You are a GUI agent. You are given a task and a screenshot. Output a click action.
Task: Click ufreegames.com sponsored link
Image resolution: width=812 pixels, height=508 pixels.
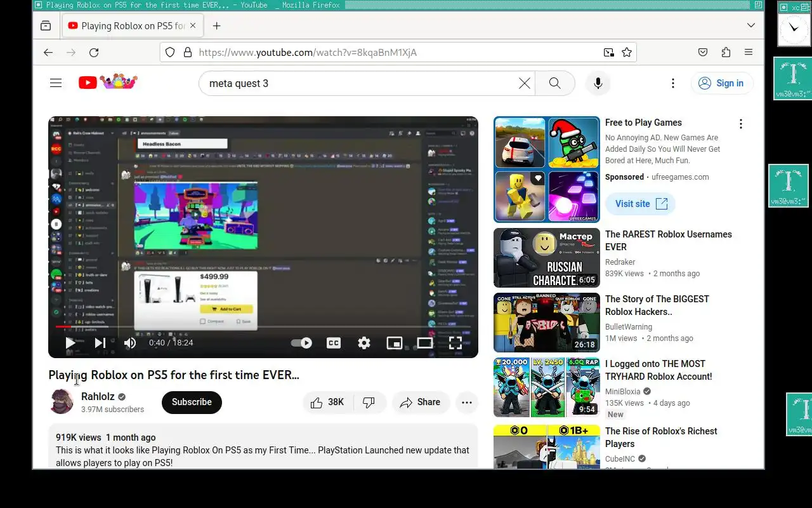(680, 177)
